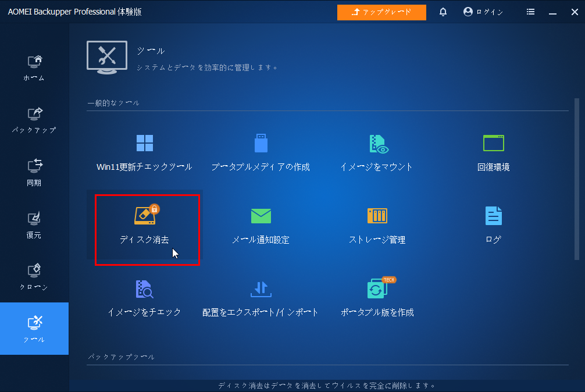585x392 pixels.
Task: Open the 同期 sidebar section
Action: 34,172
